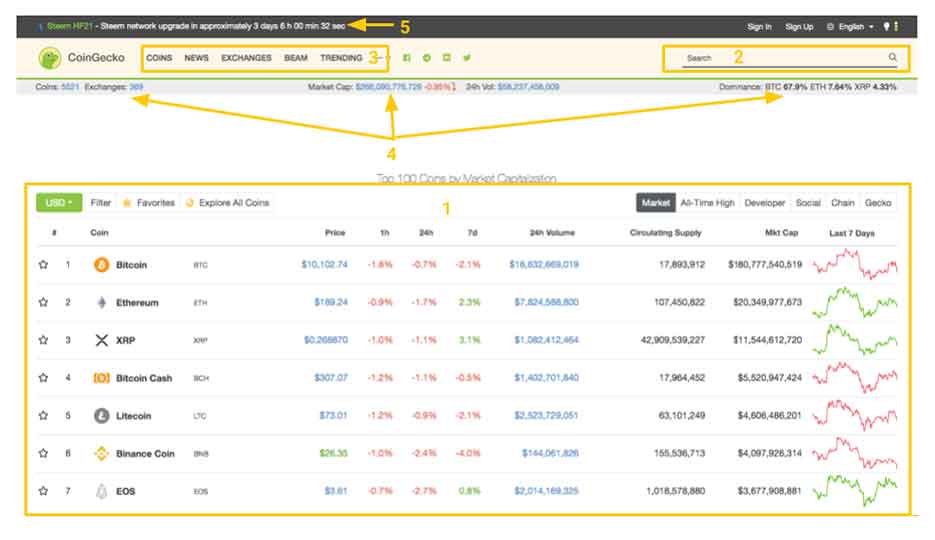Click the Bitcoin coin icon
Image resolution: width=935 pixels, height=540 pixels.
[101, 265]
